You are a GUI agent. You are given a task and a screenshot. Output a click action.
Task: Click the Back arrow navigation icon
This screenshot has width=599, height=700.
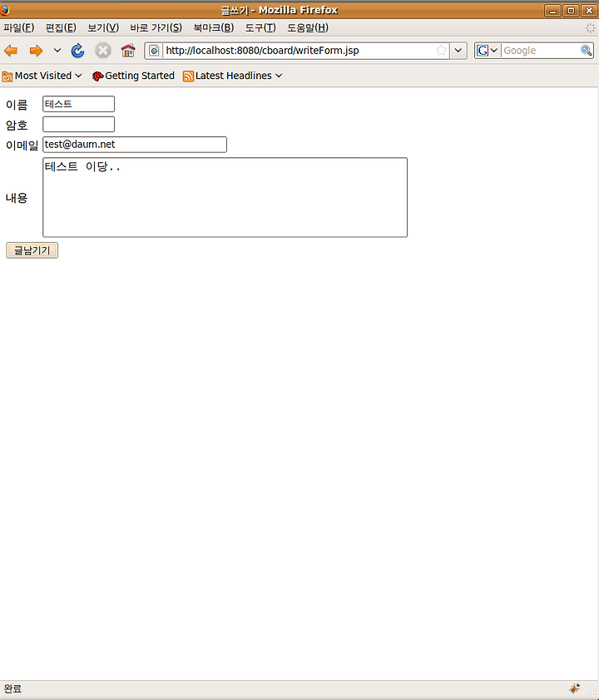tap(11, 51)
